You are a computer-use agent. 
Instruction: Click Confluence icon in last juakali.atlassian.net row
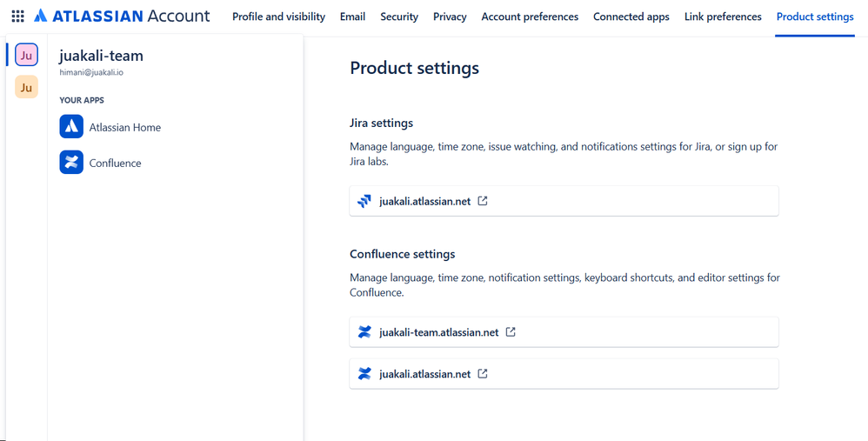coord(364,374)
